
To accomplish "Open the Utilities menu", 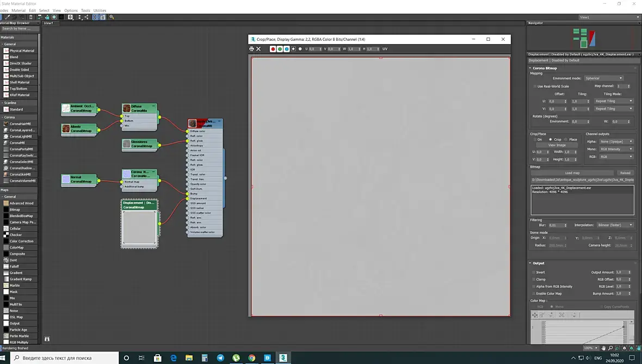I will (100, 11).
